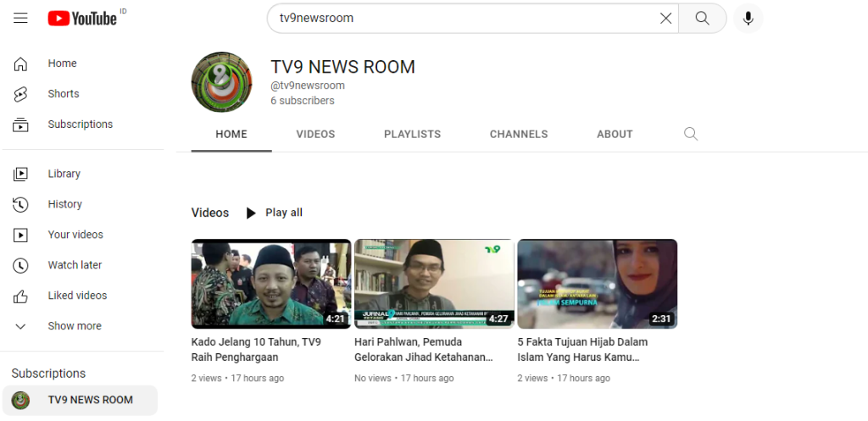Open the hamburger guide menu

click(20, 19)
